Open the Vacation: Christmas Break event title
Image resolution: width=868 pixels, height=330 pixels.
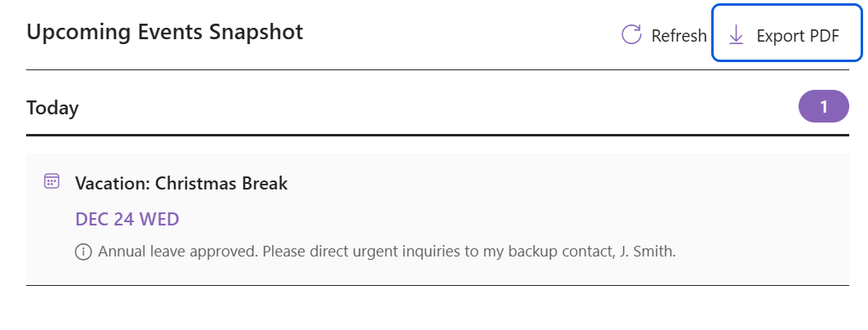pyautogui.click(x=181, y=183)
